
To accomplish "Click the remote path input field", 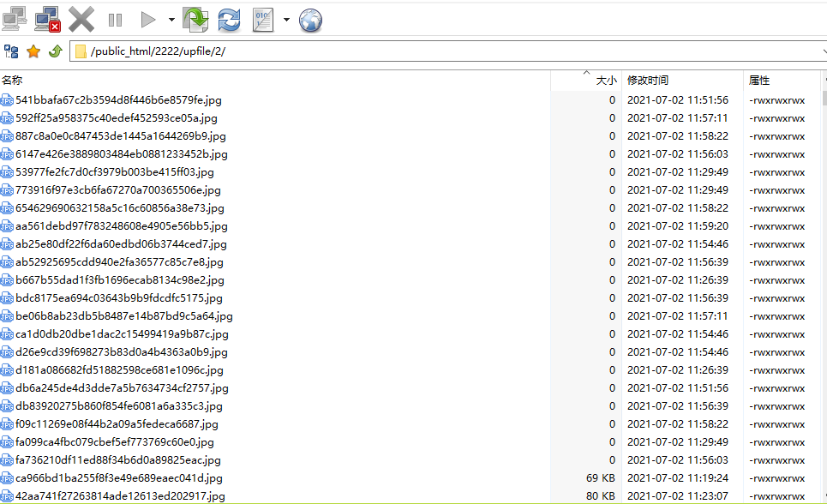I will pyautogui.click(x=446, y=51).
